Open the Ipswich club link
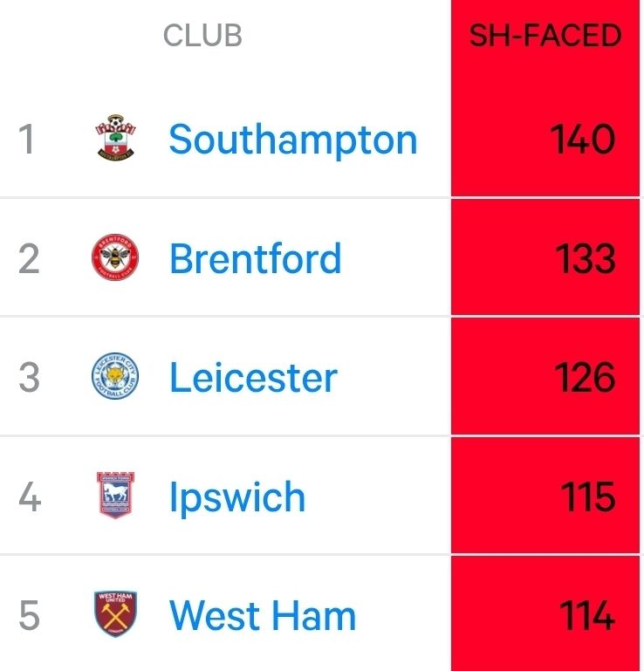 tap(237, 496)
